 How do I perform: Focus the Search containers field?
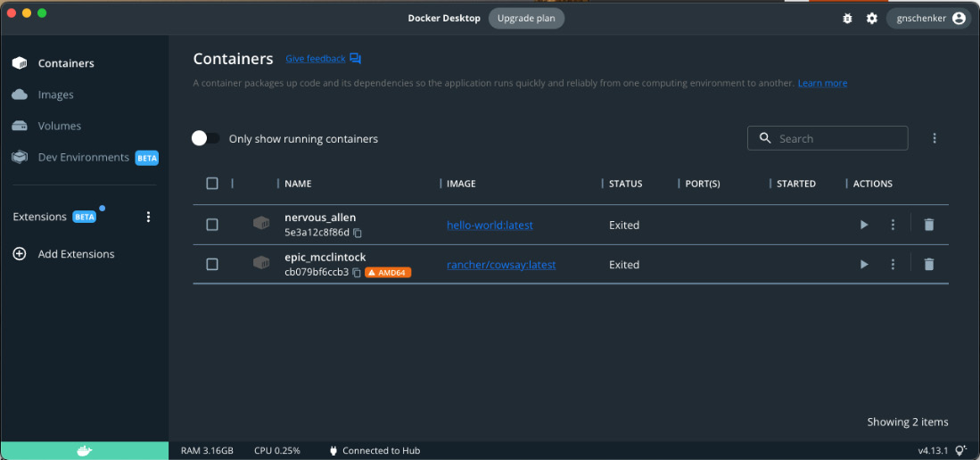828,138
